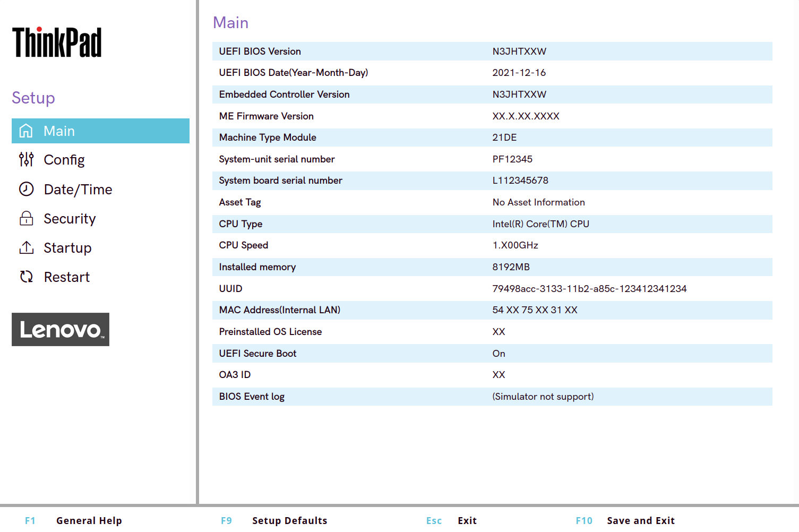Click F10 Save and Exit
The image size is (799, 532).
(625, 521)
